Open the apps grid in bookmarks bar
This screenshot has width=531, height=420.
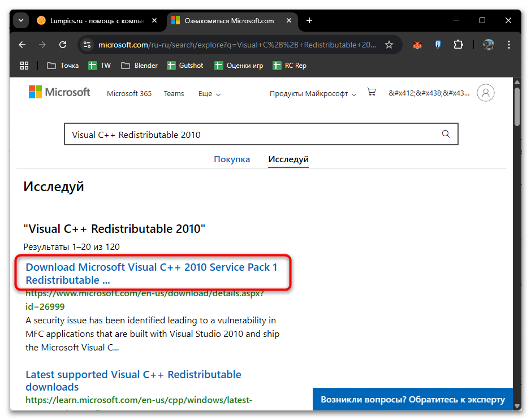pos(24,66)
